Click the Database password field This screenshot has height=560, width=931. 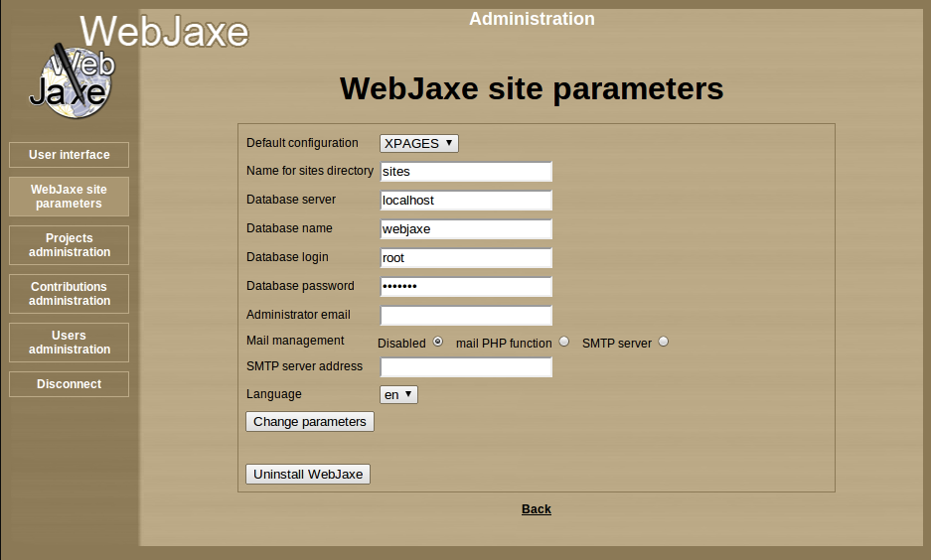[x=465, y=287]
